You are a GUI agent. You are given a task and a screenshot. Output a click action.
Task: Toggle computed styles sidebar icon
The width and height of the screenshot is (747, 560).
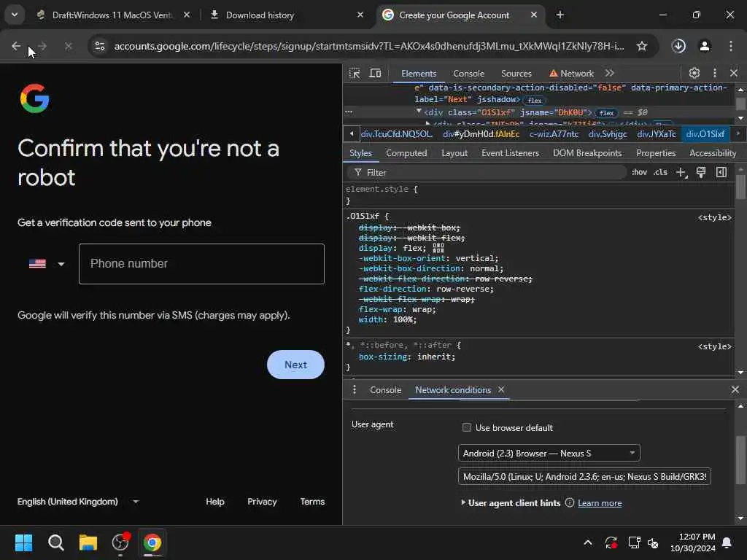[721, 172]
